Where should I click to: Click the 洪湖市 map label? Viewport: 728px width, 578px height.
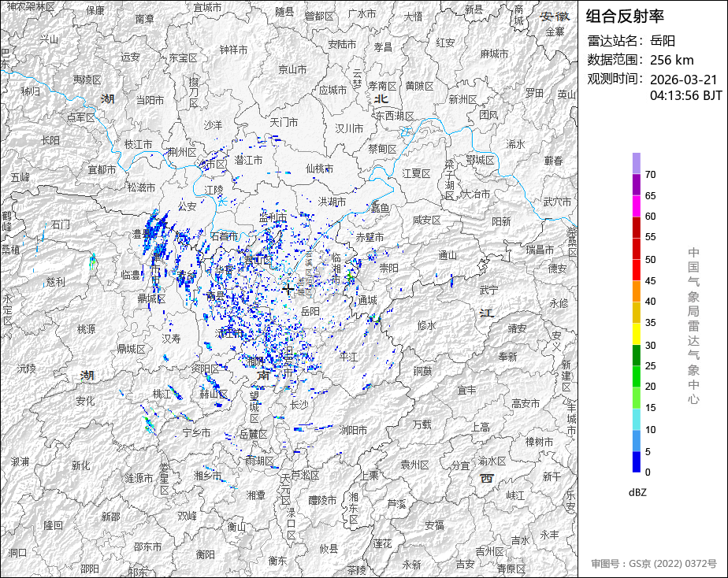(332, 202)
